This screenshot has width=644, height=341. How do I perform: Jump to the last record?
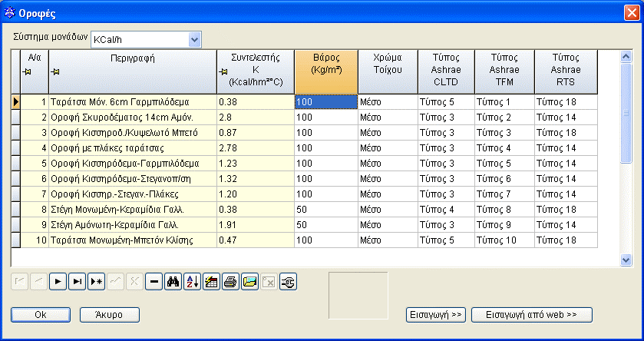pyautogui.click(x=78, y=282)
